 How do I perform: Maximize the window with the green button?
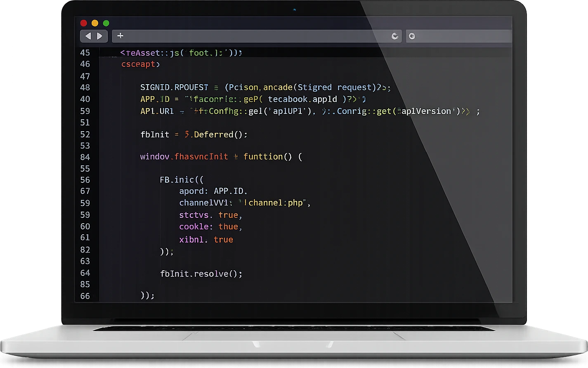point(106,23)
